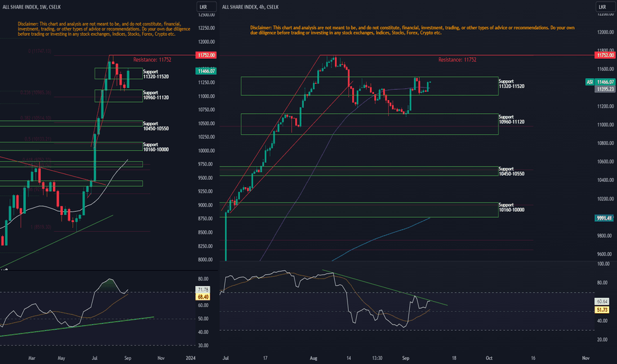Screen dimensions: 617x364
Task: Click Mar on weekly chart time axis
Action: (32, 358)
